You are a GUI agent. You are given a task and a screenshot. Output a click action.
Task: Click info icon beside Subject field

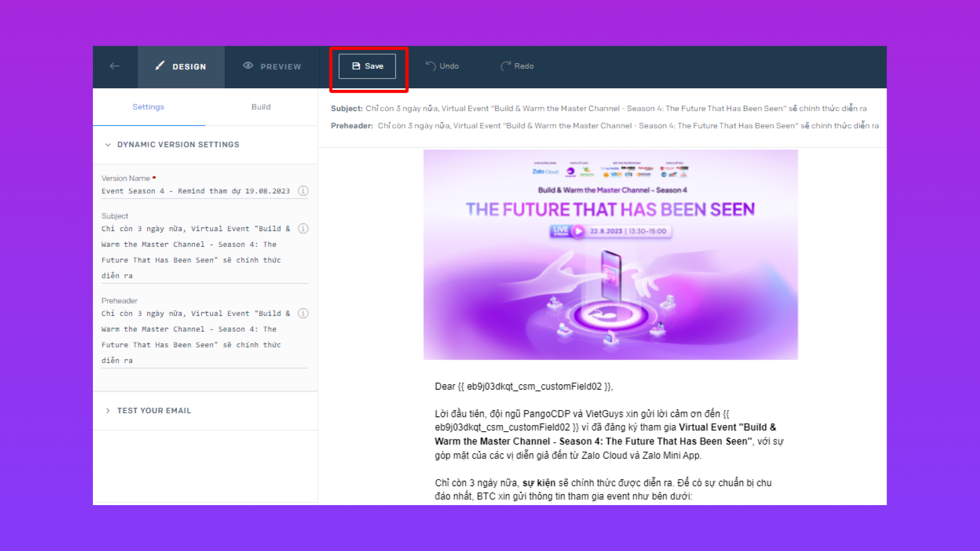click(303, 229)
